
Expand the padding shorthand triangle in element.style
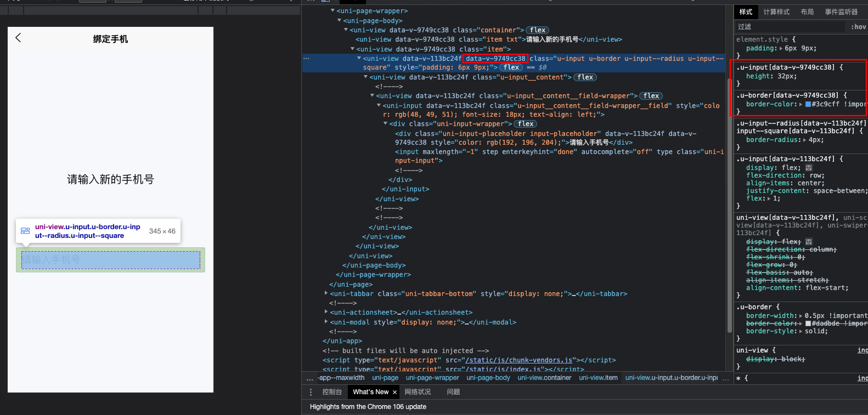coord(781,48)
